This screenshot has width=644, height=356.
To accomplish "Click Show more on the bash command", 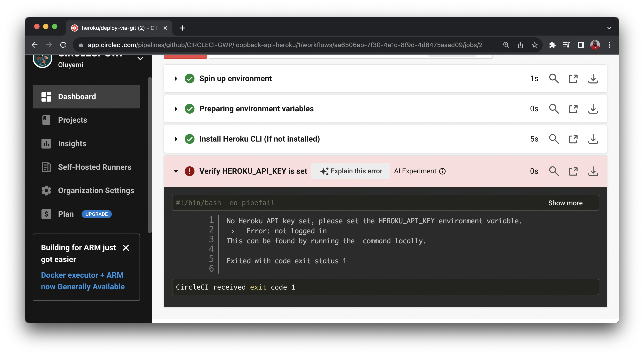I will 565,203.
